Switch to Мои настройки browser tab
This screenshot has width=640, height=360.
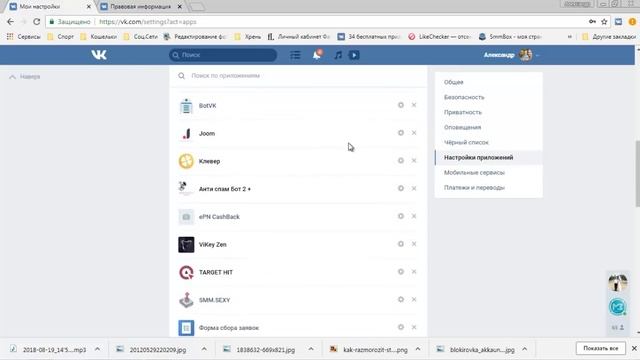tap(49, 7)
